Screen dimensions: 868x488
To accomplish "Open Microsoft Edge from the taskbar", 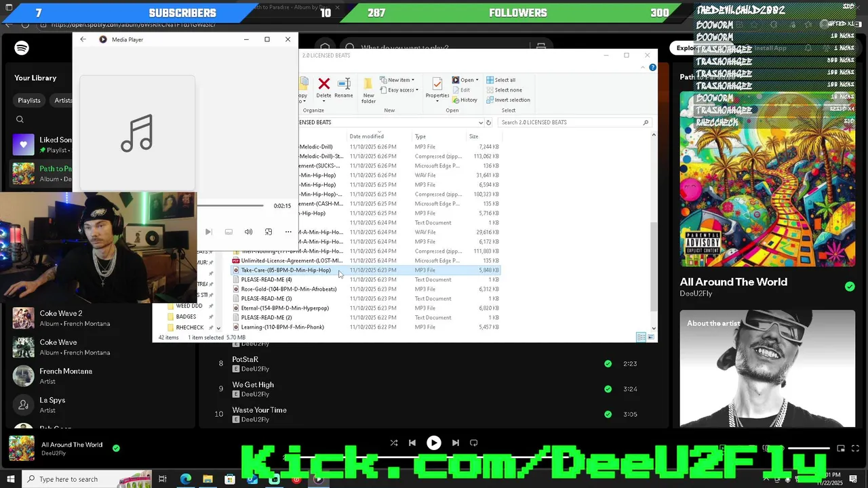I will 185,479.
